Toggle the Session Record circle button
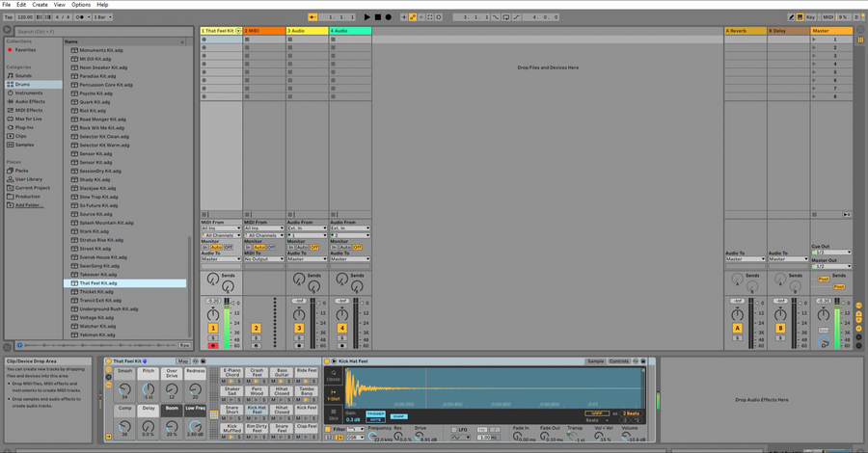Screen dimensions: 868x453 pos(439,17)
